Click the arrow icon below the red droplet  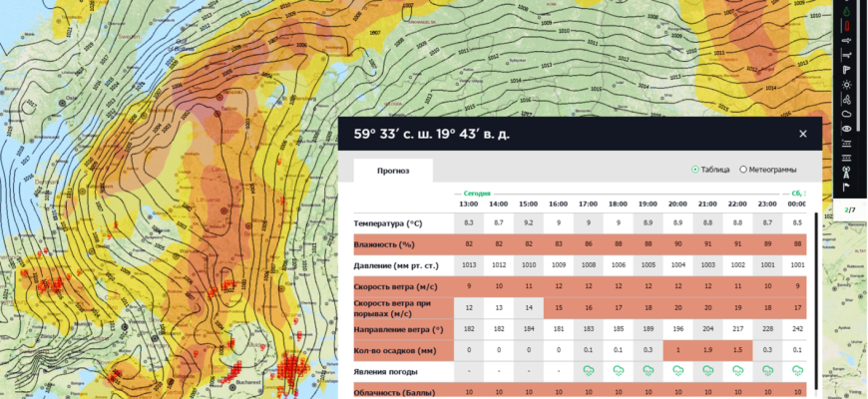coord(846,42)
